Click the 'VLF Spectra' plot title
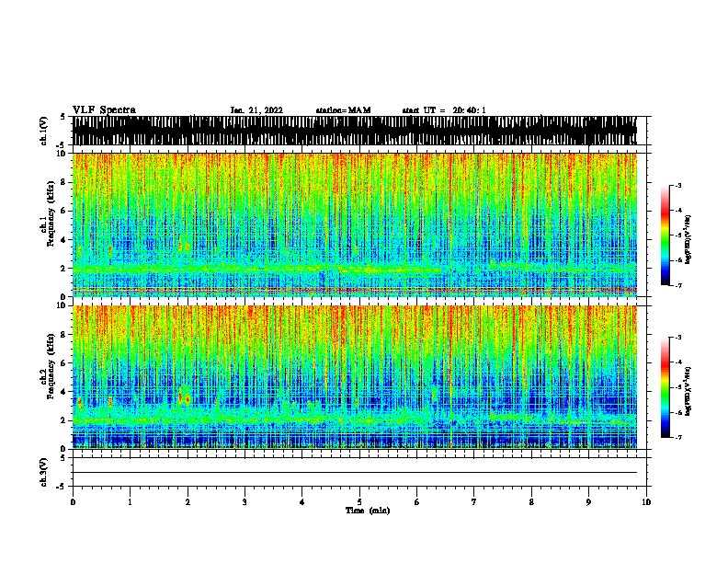Viewport: 728px width, 563px height. pos(104,110)
